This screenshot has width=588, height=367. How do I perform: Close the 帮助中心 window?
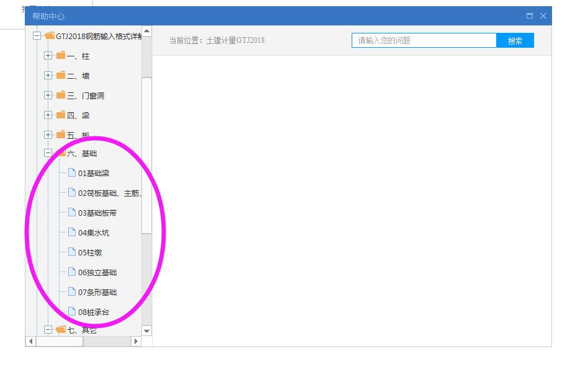pyautogui.click(x=543, y=15)
